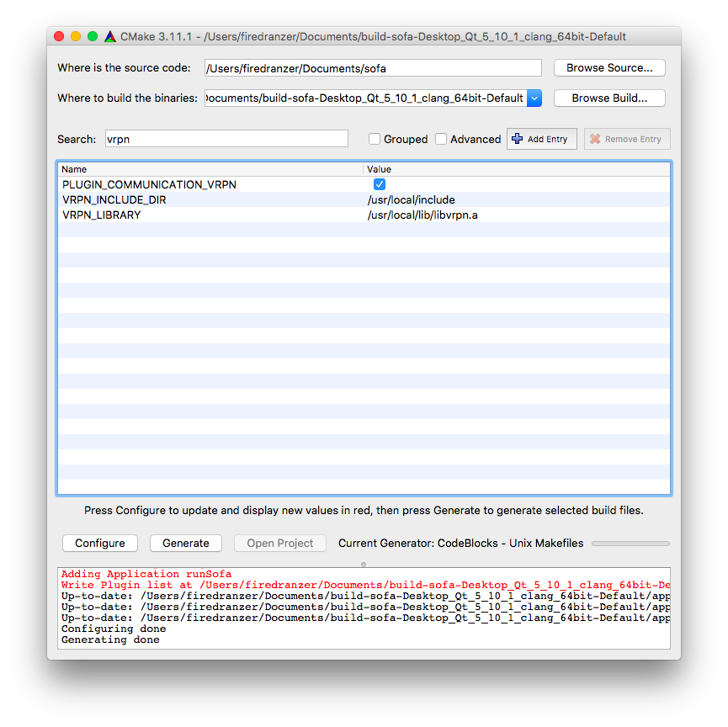The image size is (728, 727).
Task: Click the 'Where to build the binaries' label
Action: (x=128, y=98)
